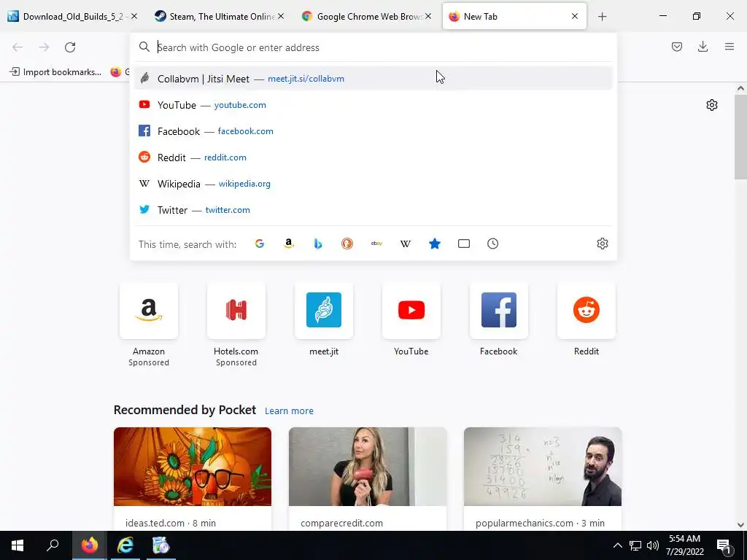Select the New Tab tab
Screen dimensions: 747x560
click(514, 17)
